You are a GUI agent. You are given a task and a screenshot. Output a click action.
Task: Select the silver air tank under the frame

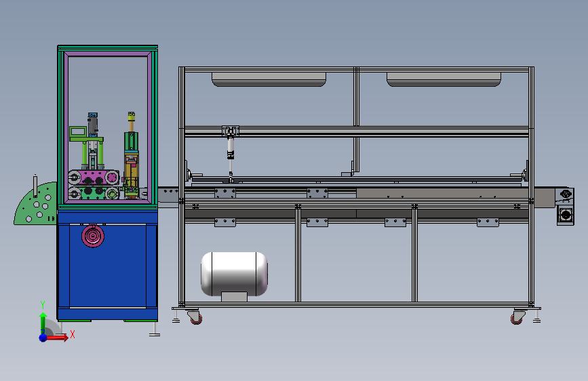click(x=235, y=274)
